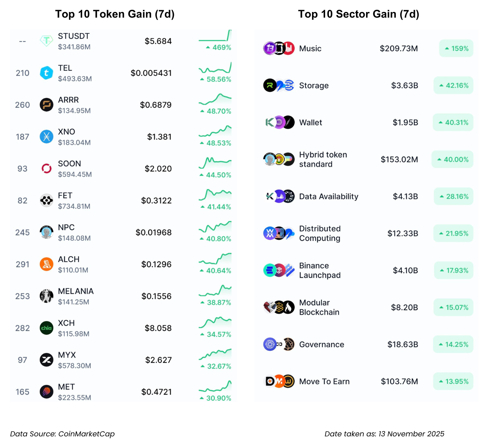Click the XCH chia logo

(x=47, y=328)
